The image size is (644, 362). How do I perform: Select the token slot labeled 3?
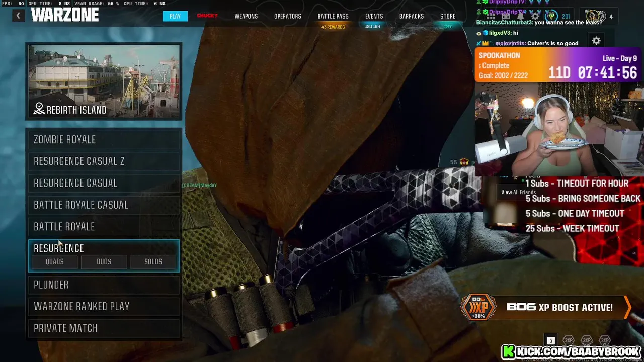pos(551,340)
